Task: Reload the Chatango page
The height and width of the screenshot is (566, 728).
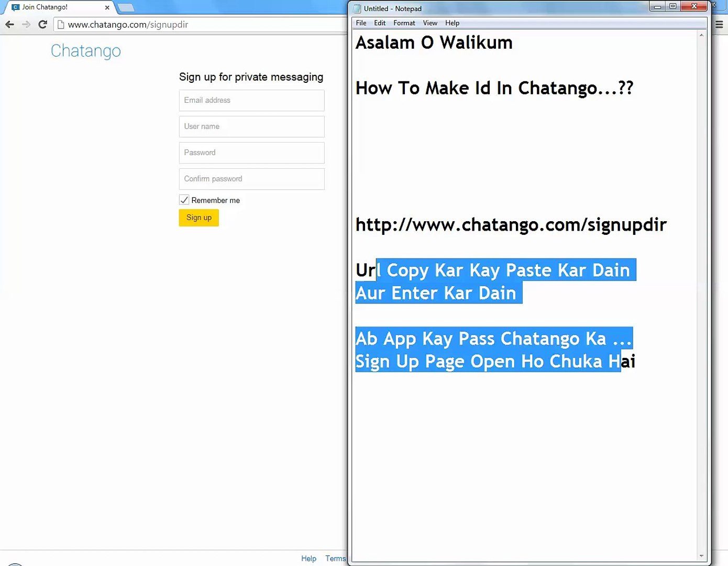Action: point(43,25)
